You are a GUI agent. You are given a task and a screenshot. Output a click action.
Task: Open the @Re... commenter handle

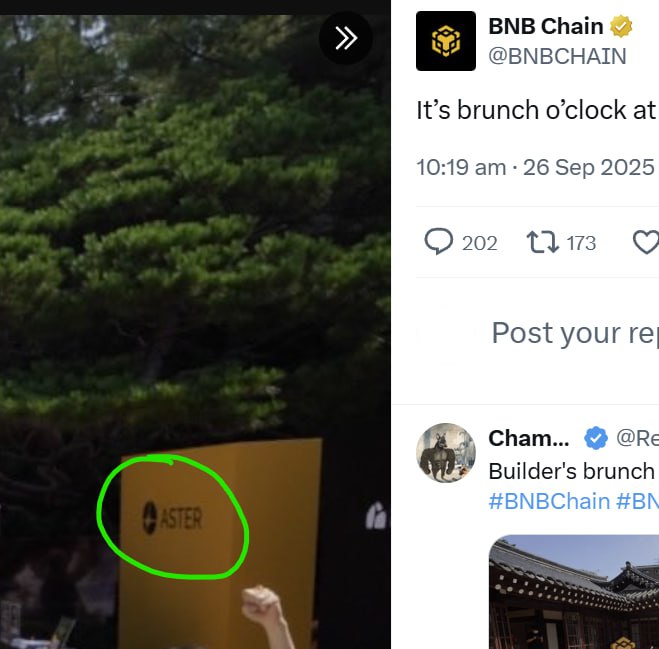coord(637,438)
